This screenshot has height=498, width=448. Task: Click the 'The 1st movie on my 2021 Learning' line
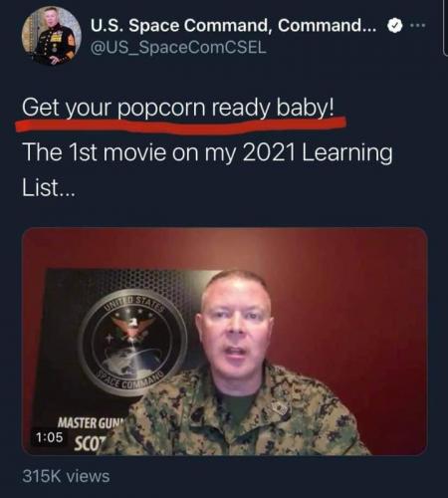207,152
